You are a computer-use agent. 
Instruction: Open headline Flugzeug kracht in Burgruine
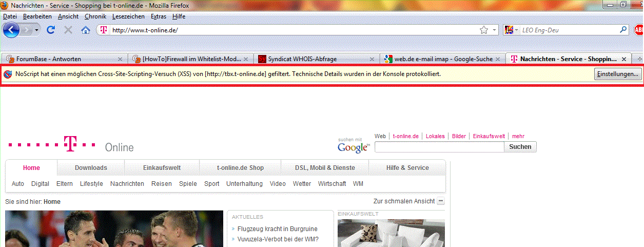[x=278, y=229]
